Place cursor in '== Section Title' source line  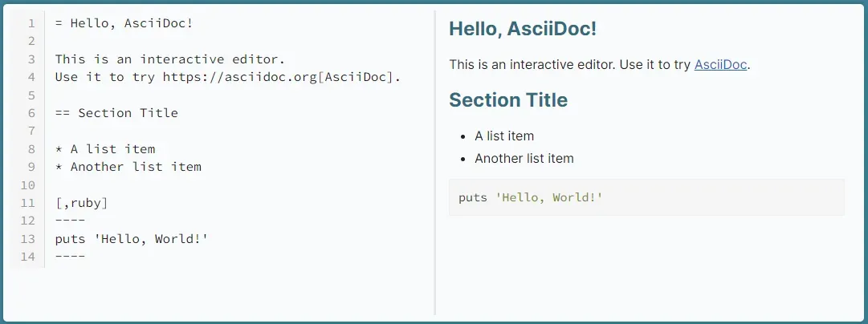[116, 113]
